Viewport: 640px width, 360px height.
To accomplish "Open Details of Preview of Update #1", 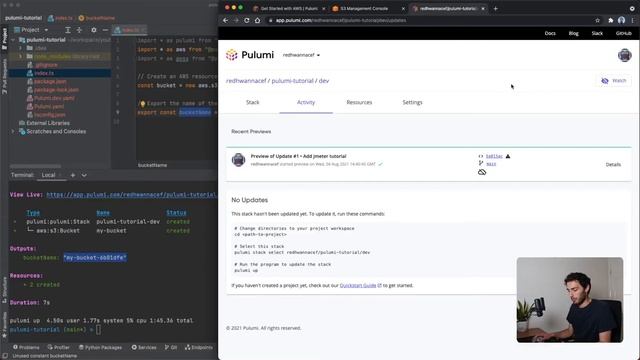I will (613, 164).
